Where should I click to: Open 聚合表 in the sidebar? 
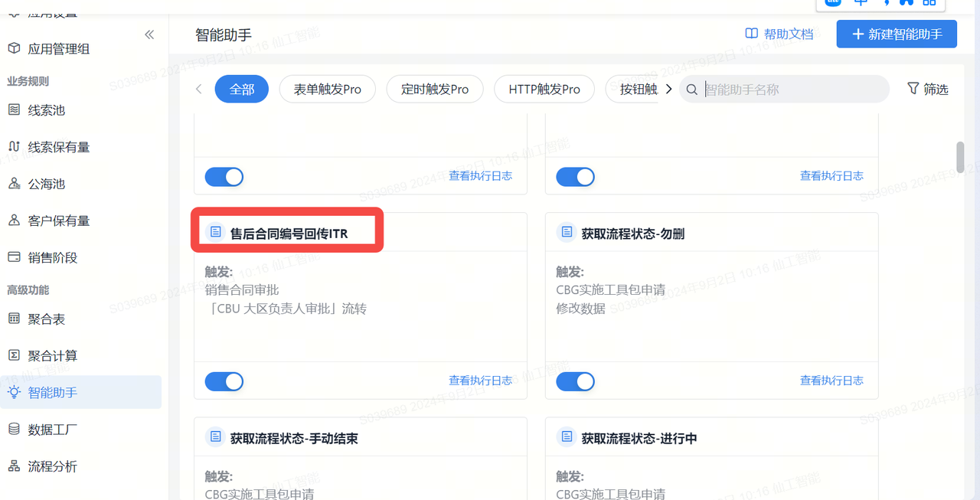pos(47,319)
